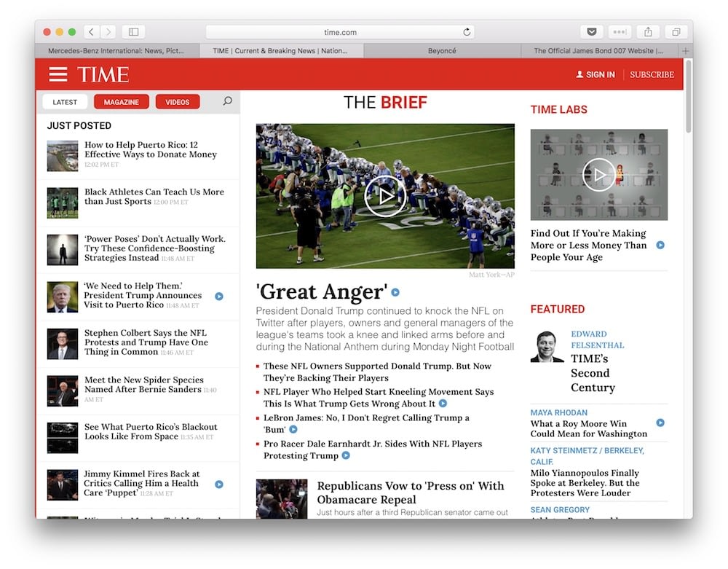The width and height of the screenshot is (728, 569).
Task: Click the Jimmy Kimmel thumbnail
Action: coord(63,484)
